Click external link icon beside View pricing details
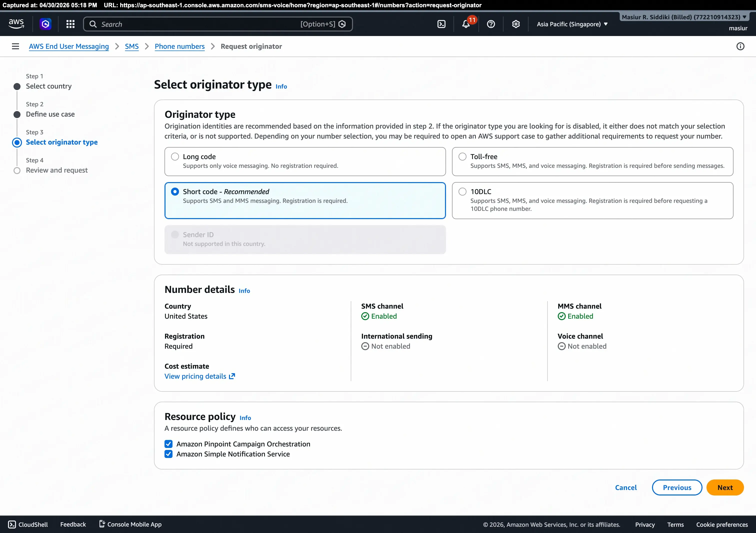 pyautogui.click(x=232, y=376)
